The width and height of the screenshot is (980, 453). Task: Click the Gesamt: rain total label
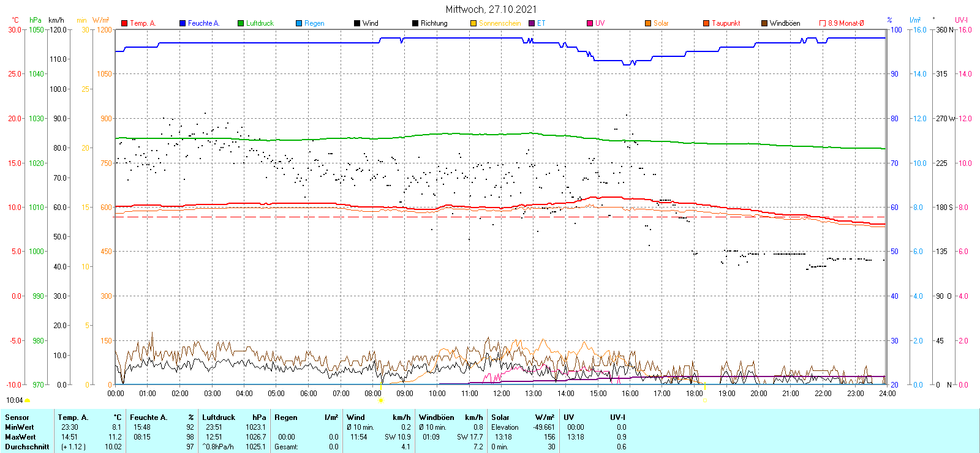pos(287,447)
